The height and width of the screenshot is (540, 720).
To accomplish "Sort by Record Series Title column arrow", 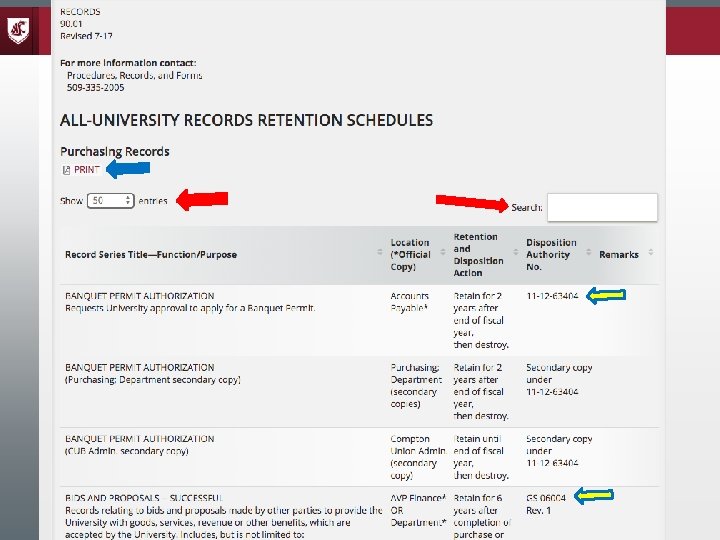I will pyautogui.click(x=380, y=252).
